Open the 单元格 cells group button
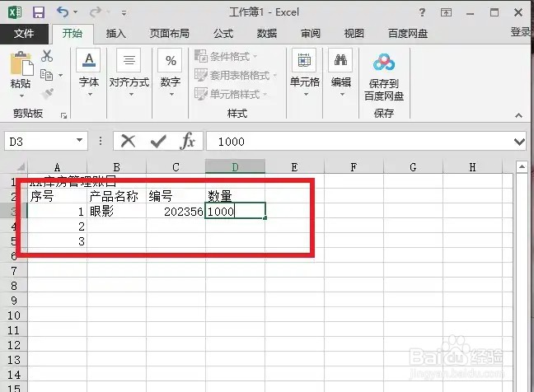Viewport: 534px width, 392px height. point(304,72)
